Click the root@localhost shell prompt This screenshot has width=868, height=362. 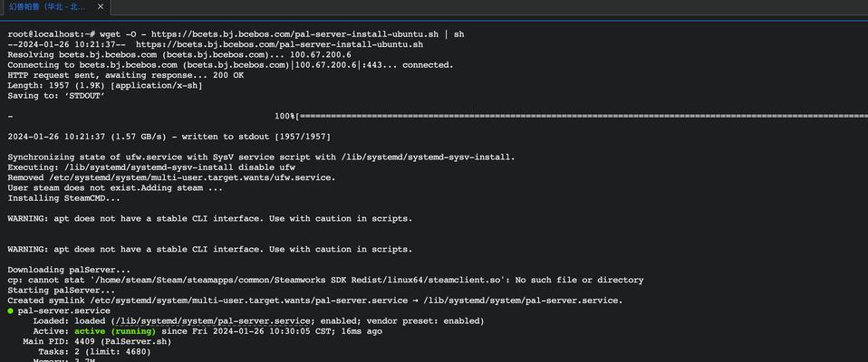[x=52, y=34]
